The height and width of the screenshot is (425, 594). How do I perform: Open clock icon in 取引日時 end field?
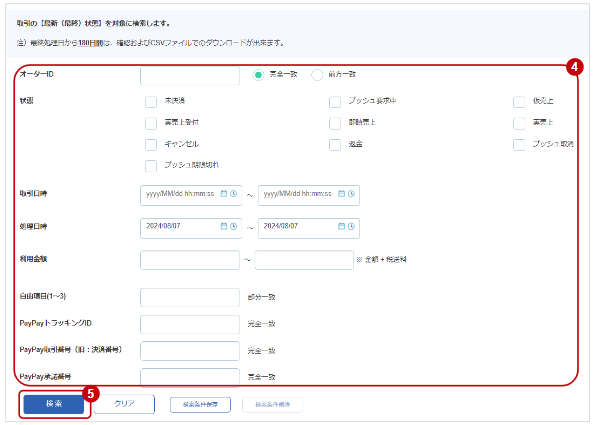point(352,194)
